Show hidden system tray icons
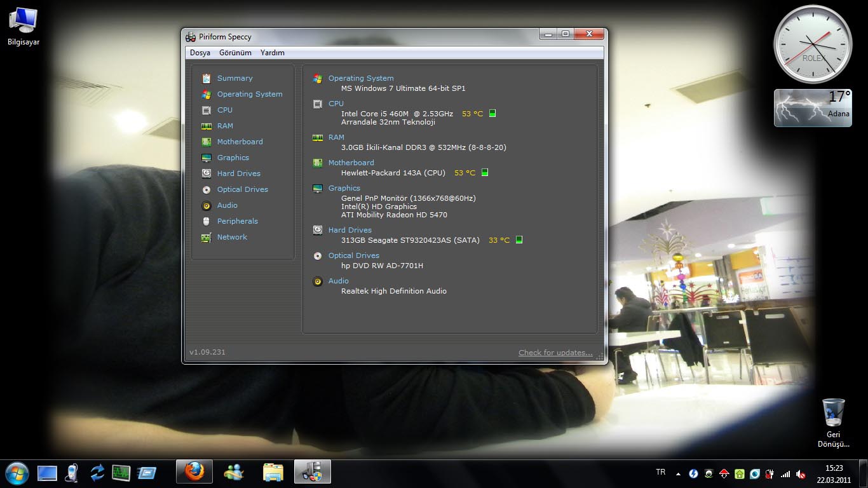Image resolution: width=868 pixels, height=488 pixels. [x=678, y=474]
